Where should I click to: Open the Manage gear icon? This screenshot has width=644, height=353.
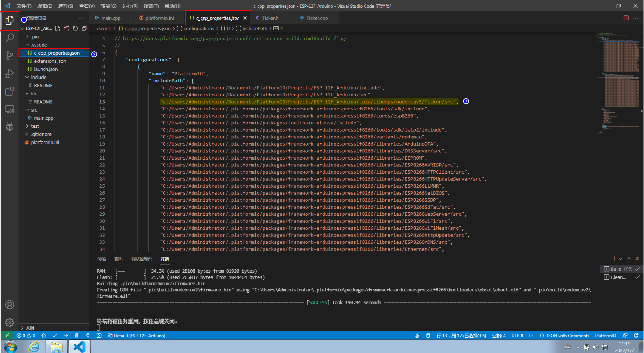[10, 322]
